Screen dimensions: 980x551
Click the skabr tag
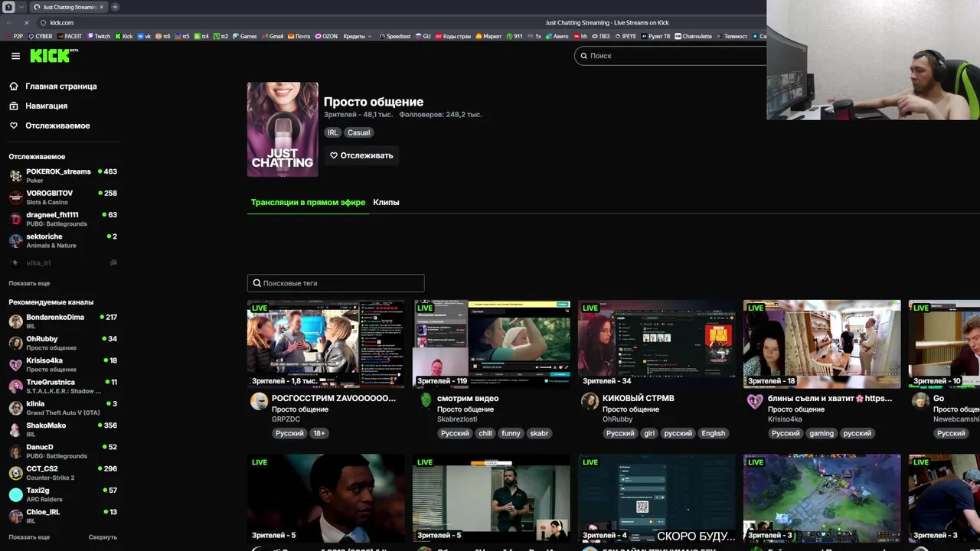tap(539, 433)
